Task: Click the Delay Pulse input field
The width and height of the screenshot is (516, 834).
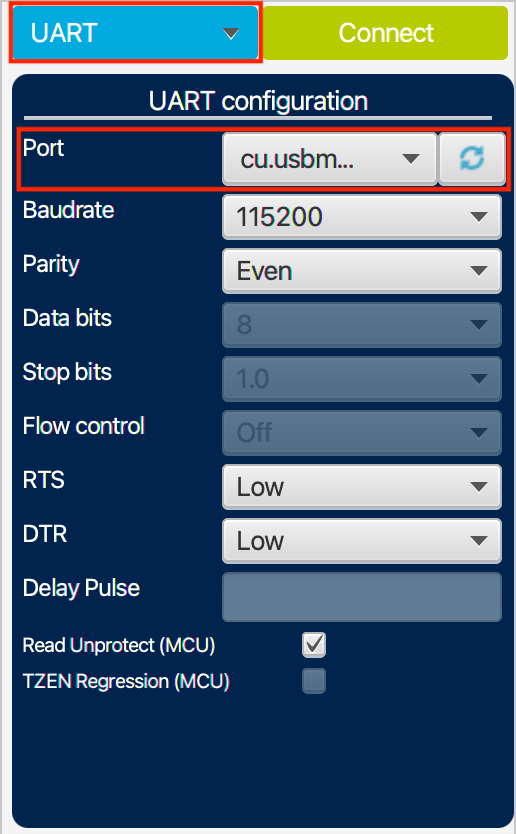Action: 362,597
